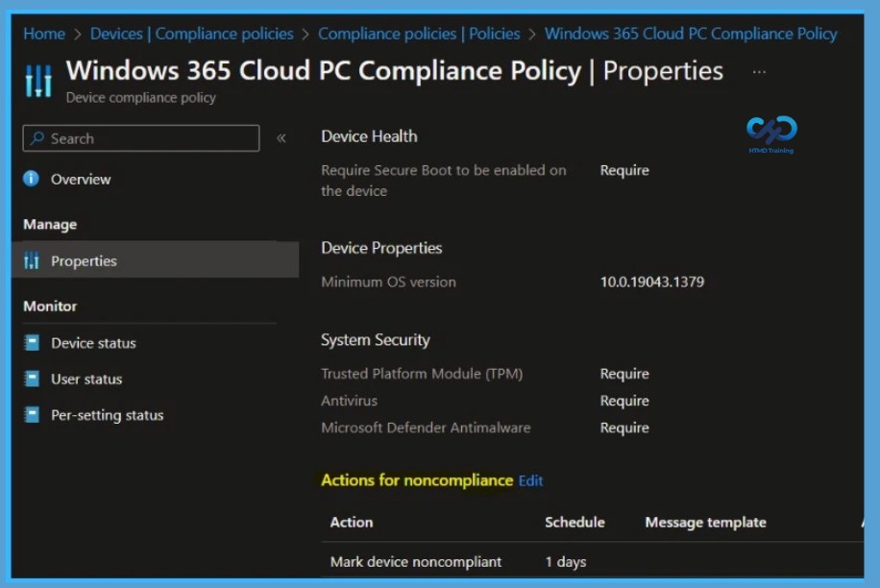Click the Device compliance policy subtitle
The height and width of the screenshot is (588, 880).
141,98
